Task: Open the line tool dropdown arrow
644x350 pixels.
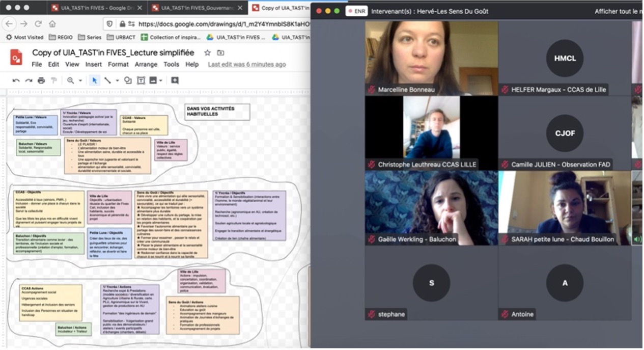Action: (x=117, y=80)
